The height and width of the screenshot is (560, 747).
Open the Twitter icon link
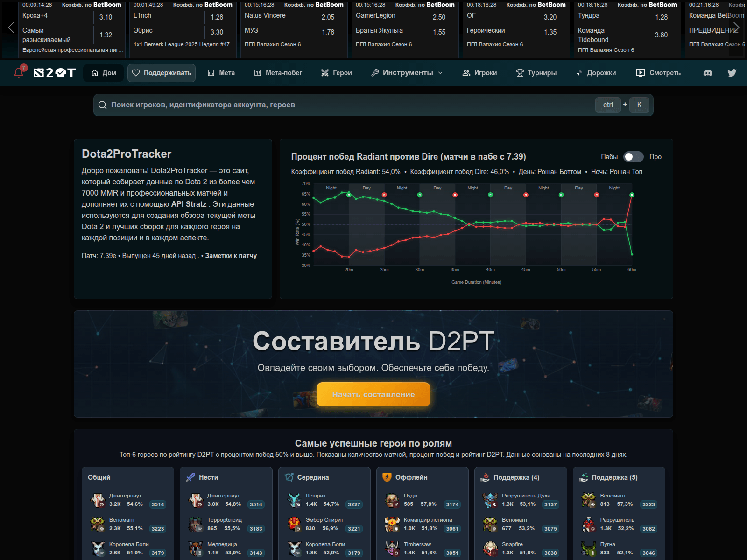[732, 73]
